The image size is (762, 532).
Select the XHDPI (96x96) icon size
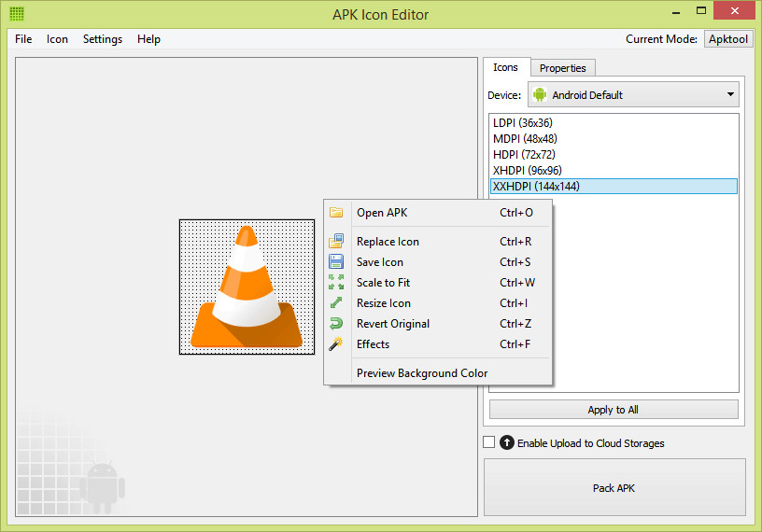[x=614, y=171]
